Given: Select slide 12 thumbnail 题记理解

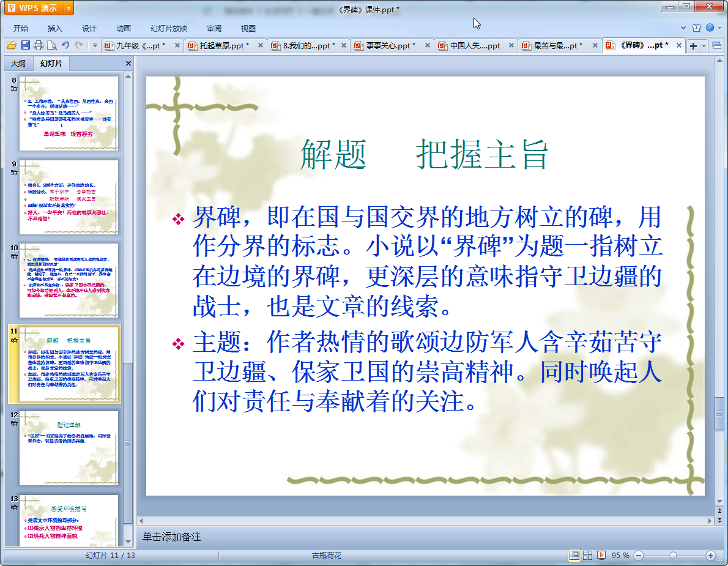Looking at the screenshot, I should (x=69, y=448).
